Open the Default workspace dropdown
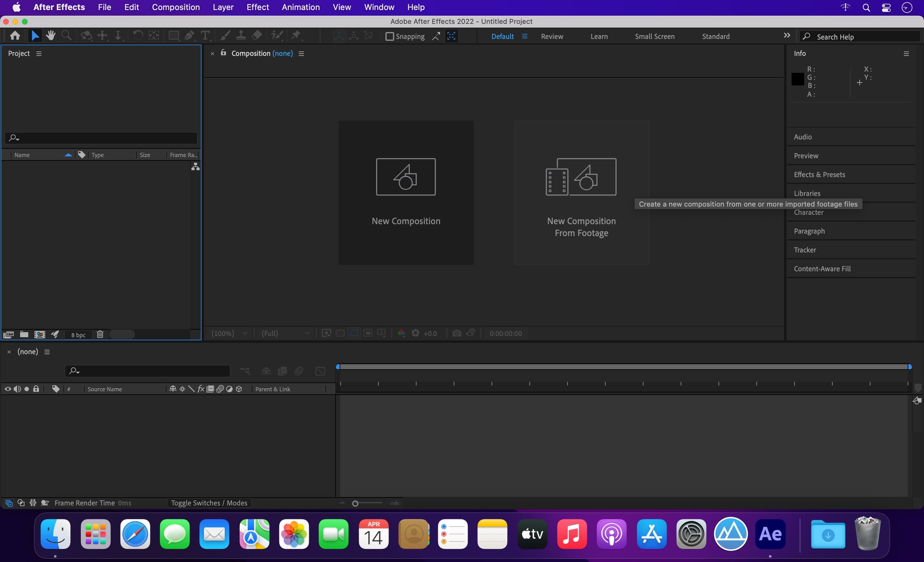 [524, 36]
